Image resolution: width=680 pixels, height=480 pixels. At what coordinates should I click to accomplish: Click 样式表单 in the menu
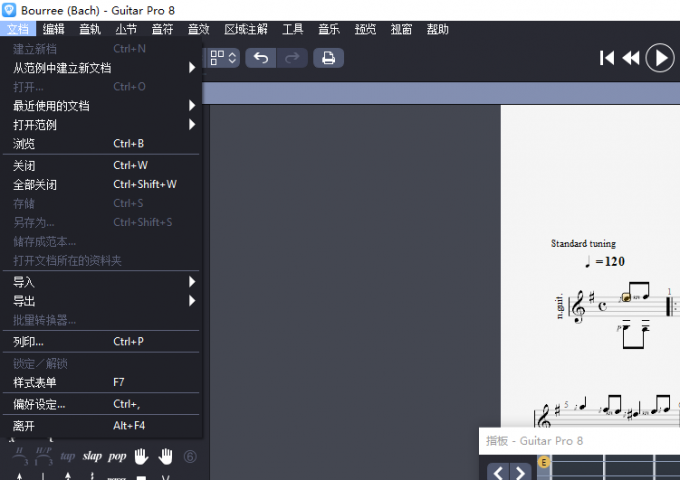(100, 383)
